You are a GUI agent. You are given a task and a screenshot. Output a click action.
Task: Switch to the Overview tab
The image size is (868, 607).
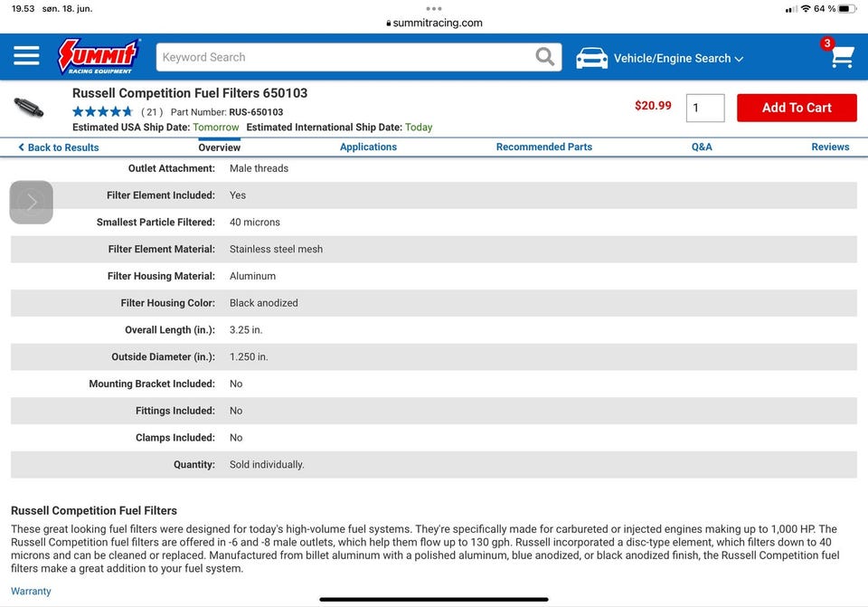pyautogui.click(x=219, y=147)
